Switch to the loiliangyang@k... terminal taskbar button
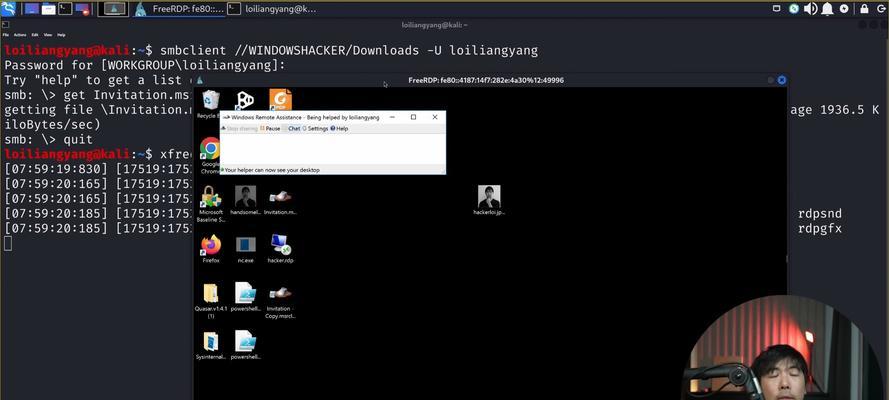Screen dimensions: 889x400 click(273, 9)
